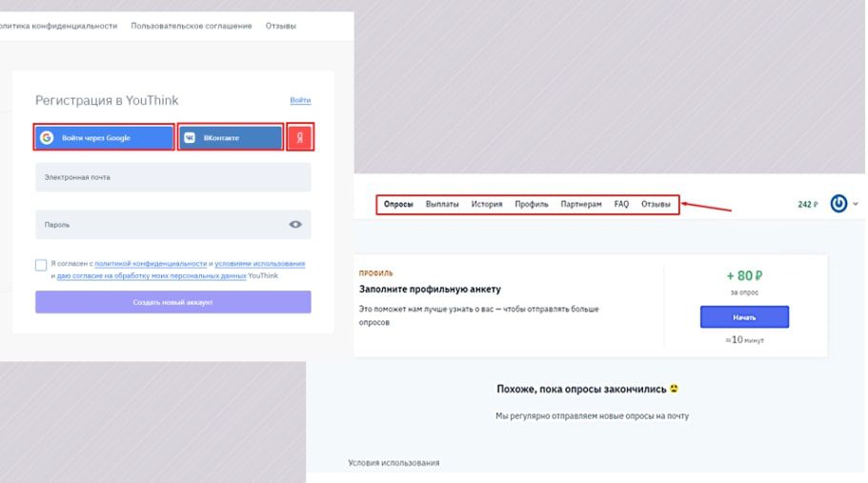Click Заполните профильную анкету heading
Viewport: 868px width, 483px height.
(430, 289)
